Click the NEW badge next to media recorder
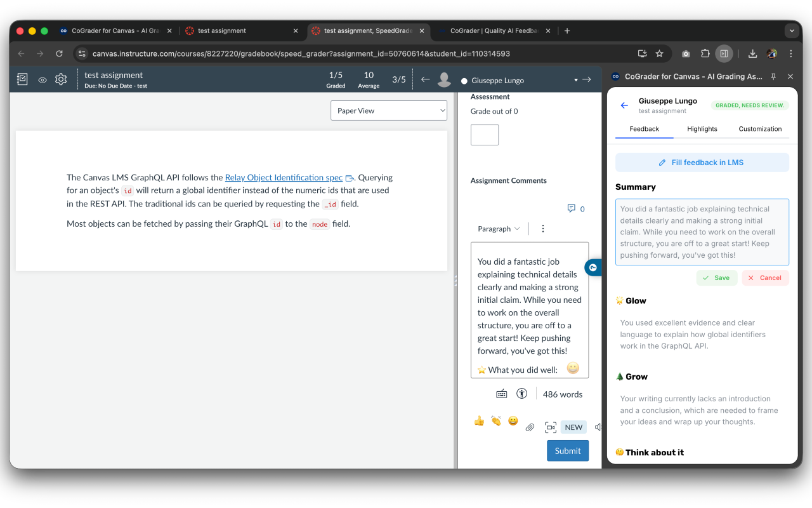This screenshot has width=812, height=508. click(x=573, y=427)
